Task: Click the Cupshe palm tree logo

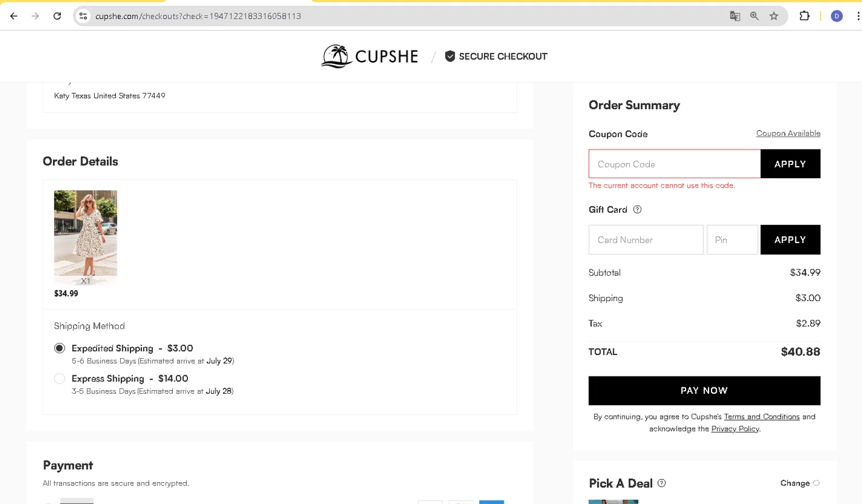Action: (336, 56)
